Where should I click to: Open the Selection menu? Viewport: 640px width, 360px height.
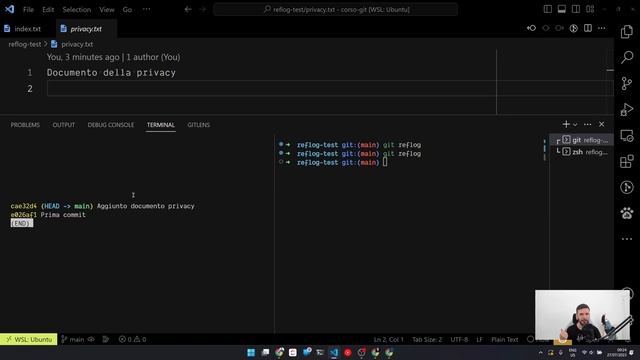tap(76, 9)
